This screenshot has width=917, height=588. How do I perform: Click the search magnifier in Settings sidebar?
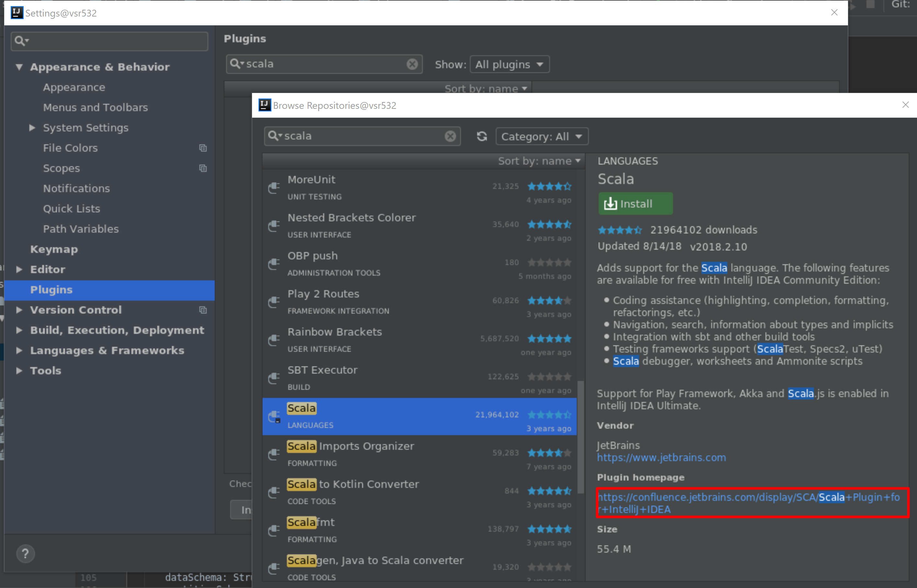(21, 41)
